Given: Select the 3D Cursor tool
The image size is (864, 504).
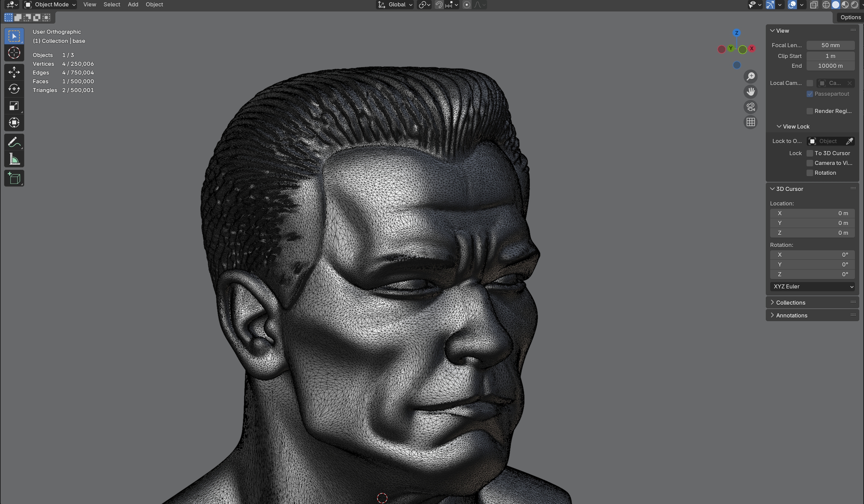Looking at the screenshot, I should click(x=14, y=53).
